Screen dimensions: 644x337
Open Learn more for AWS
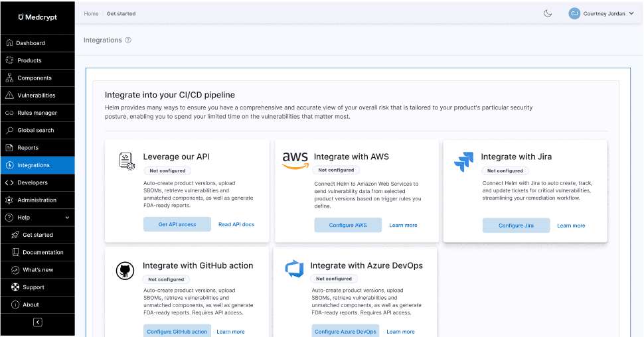[403, 225]
